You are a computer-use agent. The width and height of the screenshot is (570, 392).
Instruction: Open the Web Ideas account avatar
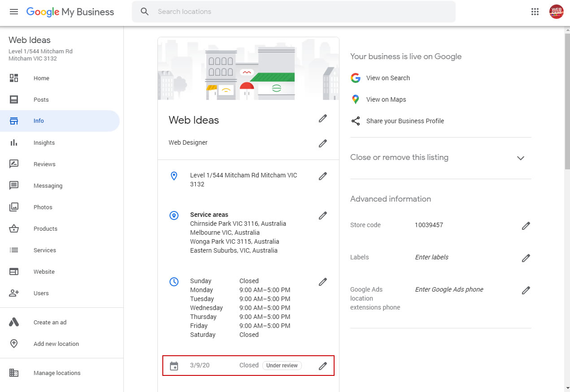click(556, 12)
